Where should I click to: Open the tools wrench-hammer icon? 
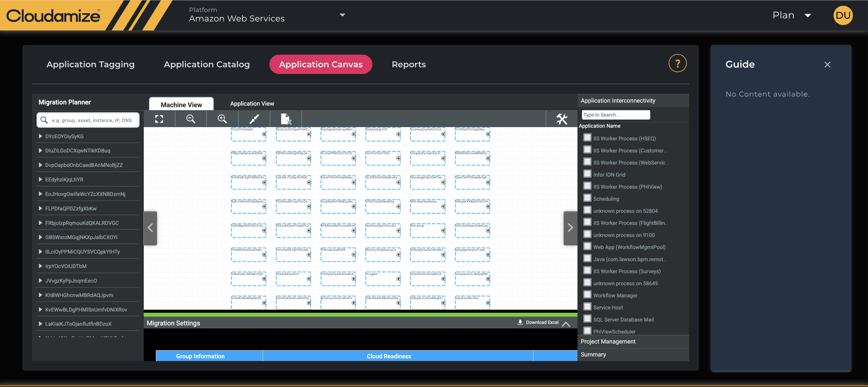coord(562,119)
